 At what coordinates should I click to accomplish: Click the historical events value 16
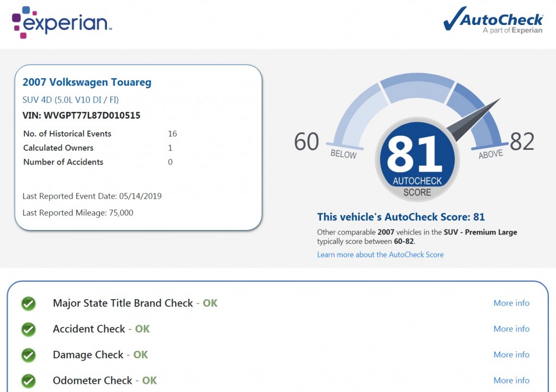tap(172, 134)
